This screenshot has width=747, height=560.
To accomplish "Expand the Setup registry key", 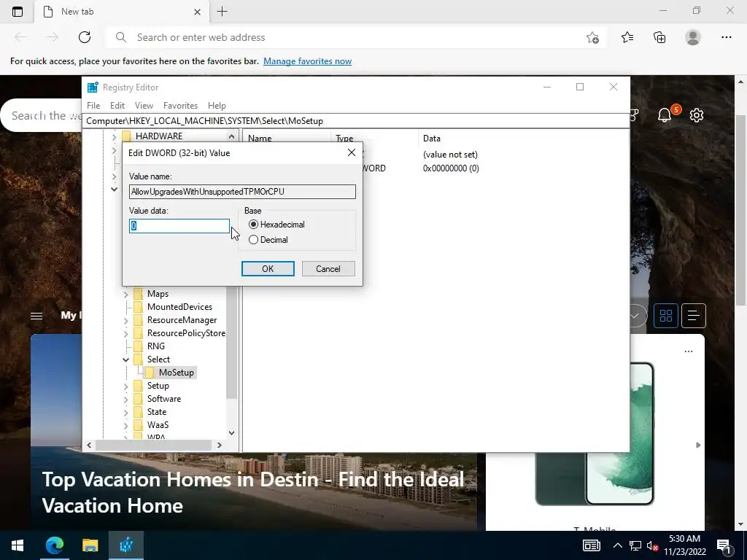I will click(125, 386).
